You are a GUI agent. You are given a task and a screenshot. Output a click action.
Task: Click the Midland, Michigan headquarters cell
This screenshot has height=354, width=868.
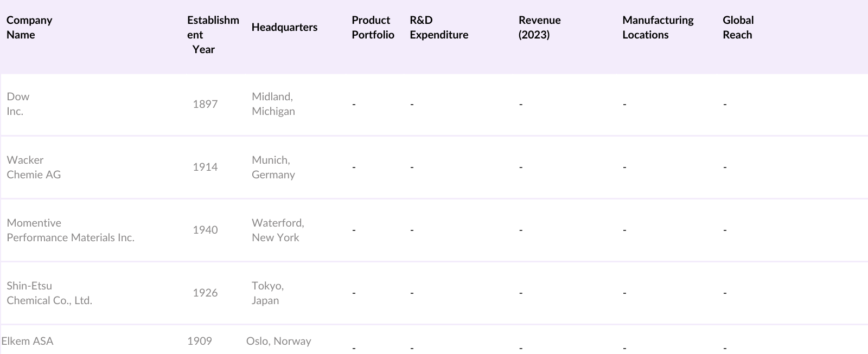[273, 104]
